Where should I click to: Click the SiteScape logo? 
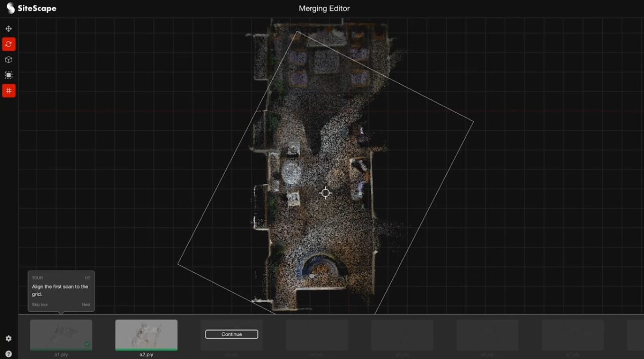[x=31, y=8]
